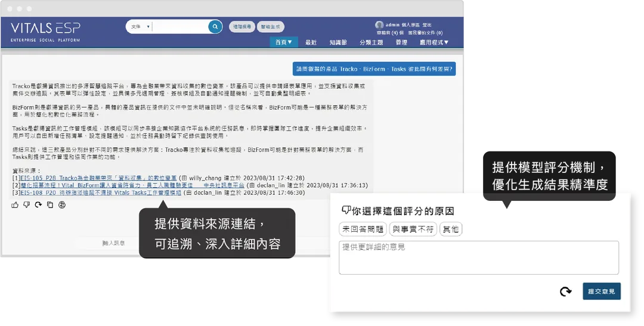This screenshot has height=326, width=644.
Task: Open the 待我審的文件 (0) link
Action: click(x=425, y=33)
